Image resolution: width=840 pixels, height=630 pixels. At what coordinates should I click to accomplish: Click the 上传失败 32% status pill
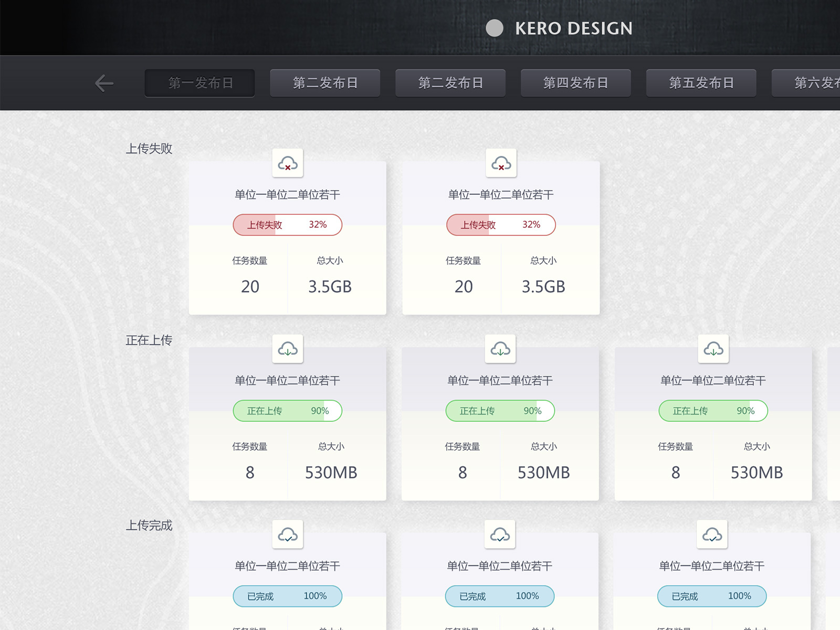287,225
